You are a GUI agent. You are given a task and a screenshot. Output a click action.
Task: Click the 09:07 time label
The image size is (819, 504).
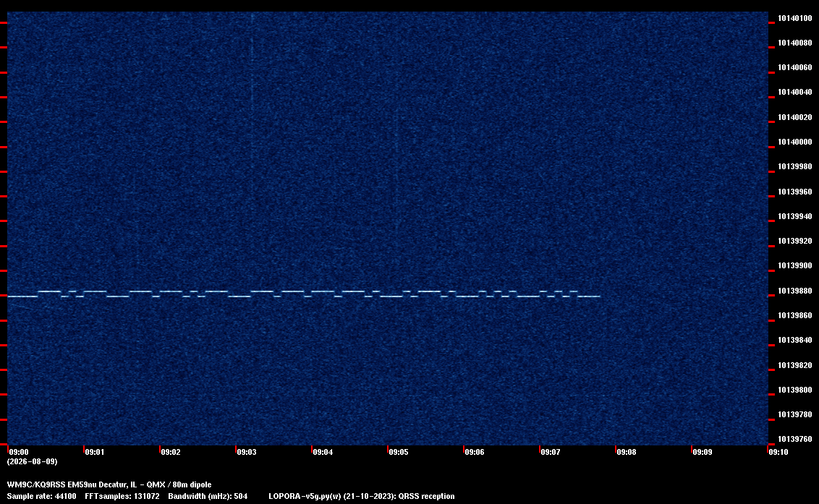point(551,452)
